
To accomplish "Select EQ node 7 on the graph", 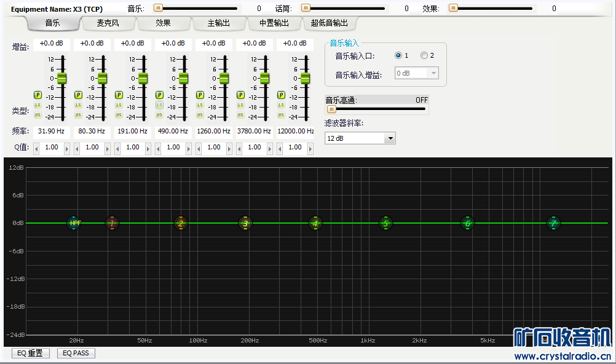I will [553, 223].
